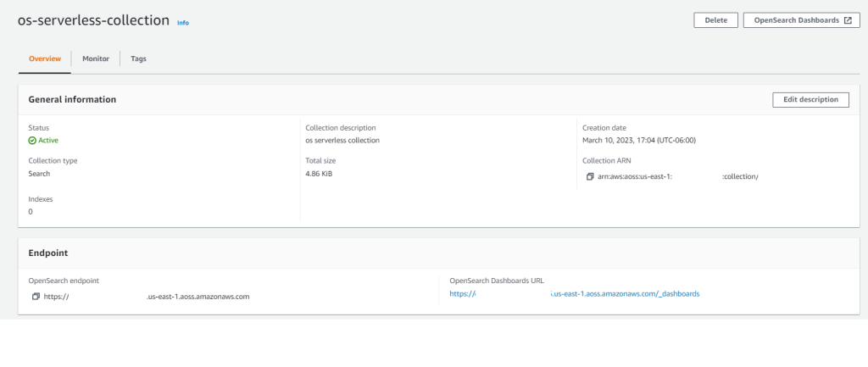Open the Tags tab
Screen dimensions: 868x367
(138, 58)
